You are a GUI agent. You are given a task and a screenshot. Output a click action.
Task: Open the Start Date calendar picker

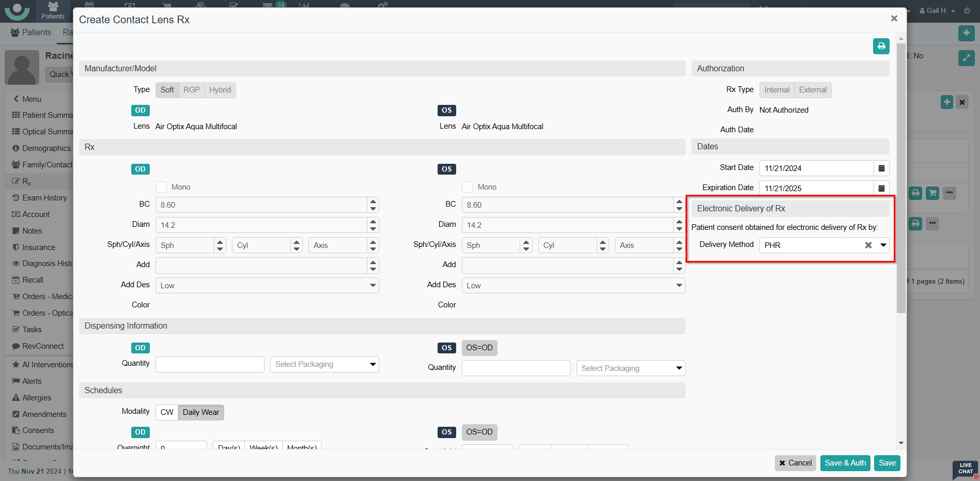[881, 168]
